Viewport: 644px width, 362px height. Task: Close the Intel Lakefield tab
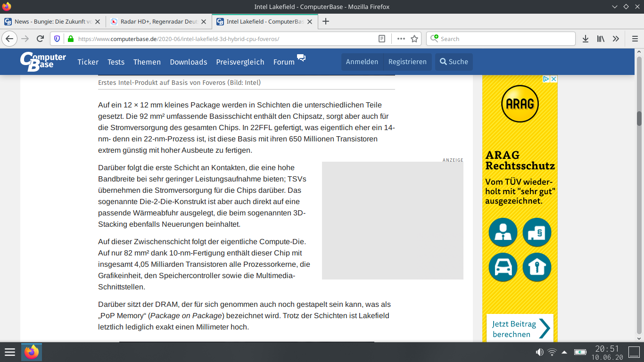tap(310, 21)
